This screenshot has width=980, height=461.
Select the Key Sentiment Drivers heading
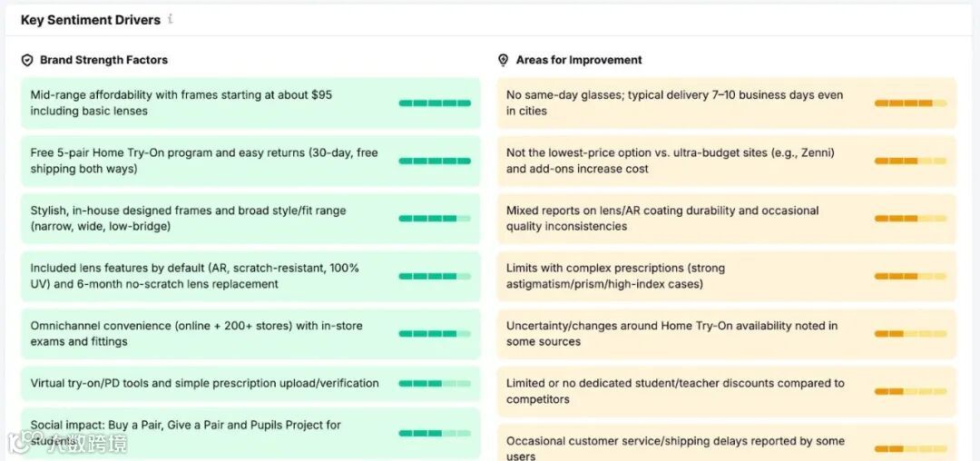click(x=91, y=20)
